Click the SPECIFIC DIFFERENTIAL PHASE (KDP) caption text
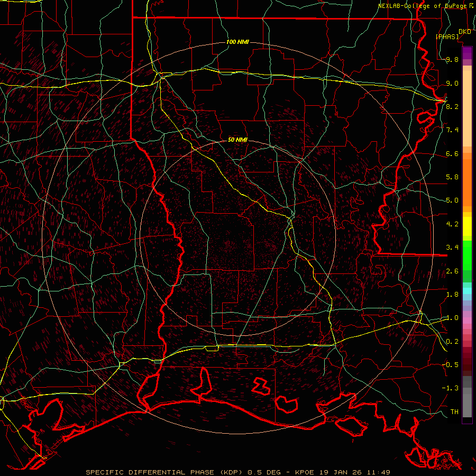Viewport: 476px width, 476px height. [164, 472]
